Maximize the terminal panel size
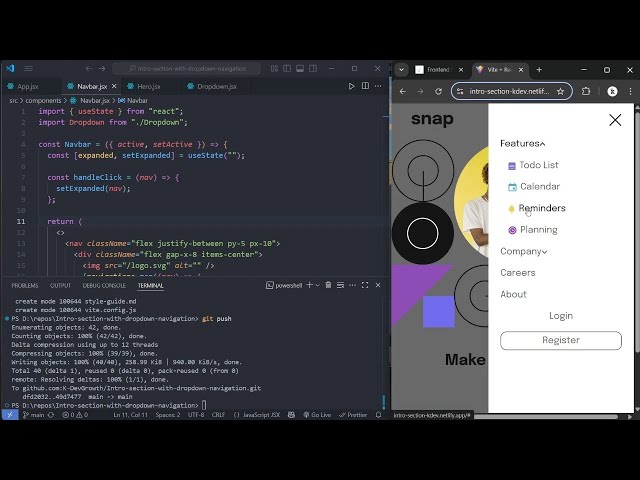Screen dimensions: 640x480 coord(365,285)
